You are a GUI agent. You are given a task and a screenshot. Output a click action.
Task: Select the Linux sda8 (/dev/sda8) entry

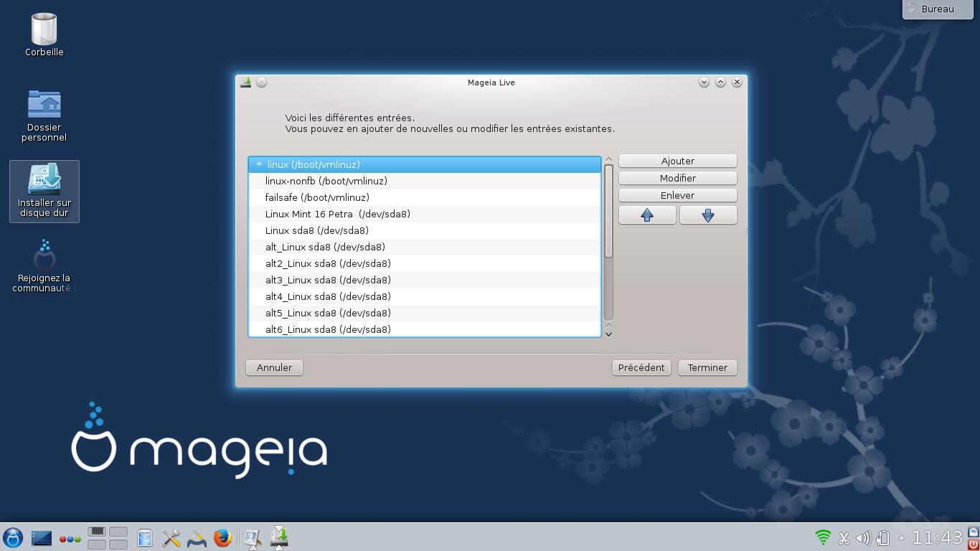click(425, 230)
